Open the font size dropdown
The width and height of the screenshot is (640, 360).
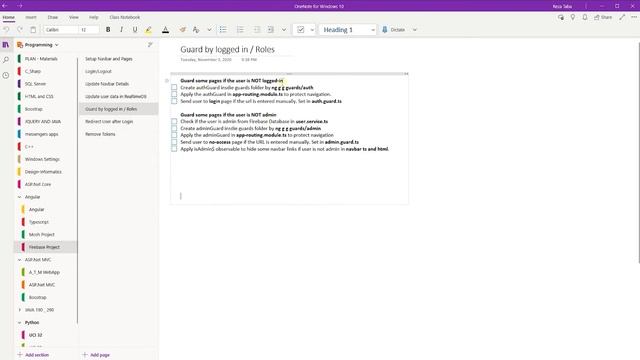pyautogui.click(x=89, y=30)
